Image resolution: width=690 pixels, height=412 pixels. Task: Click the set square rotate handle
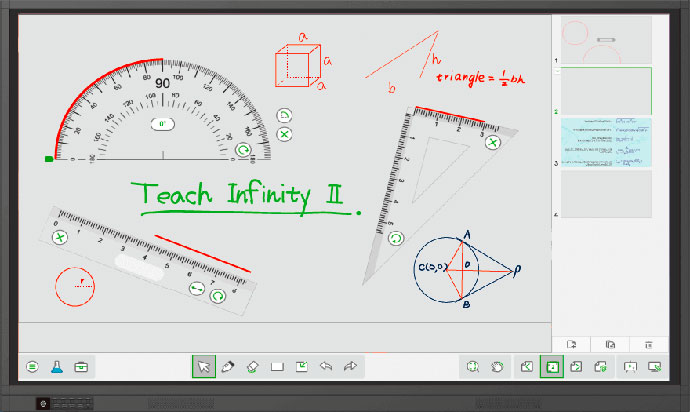[396, 239]
